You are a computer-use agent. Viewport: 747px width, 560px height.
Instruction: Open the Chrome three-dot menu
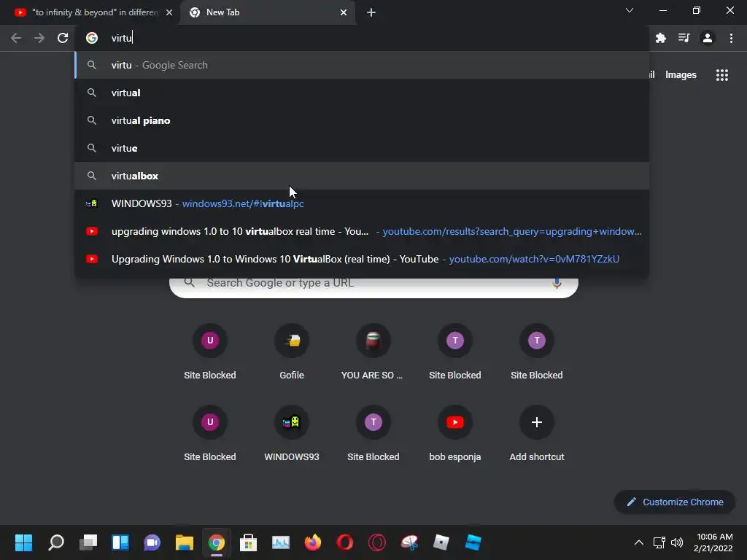(x=731, y=38)
